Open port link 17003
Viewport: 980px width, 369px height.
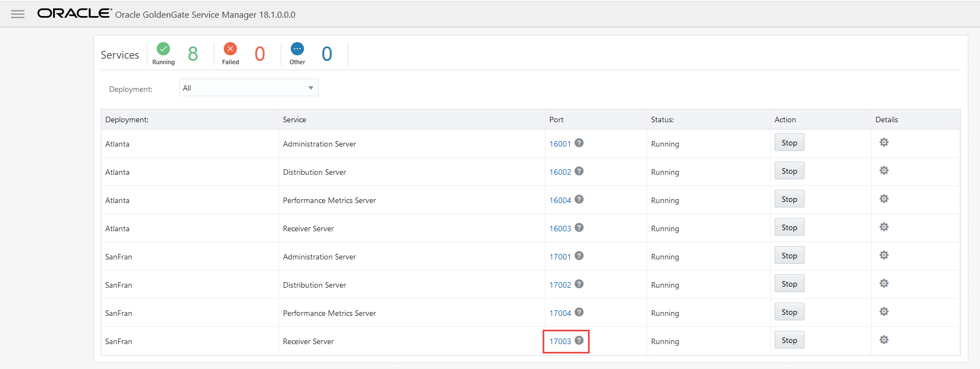pyautogui.click(x=560, y=341)
